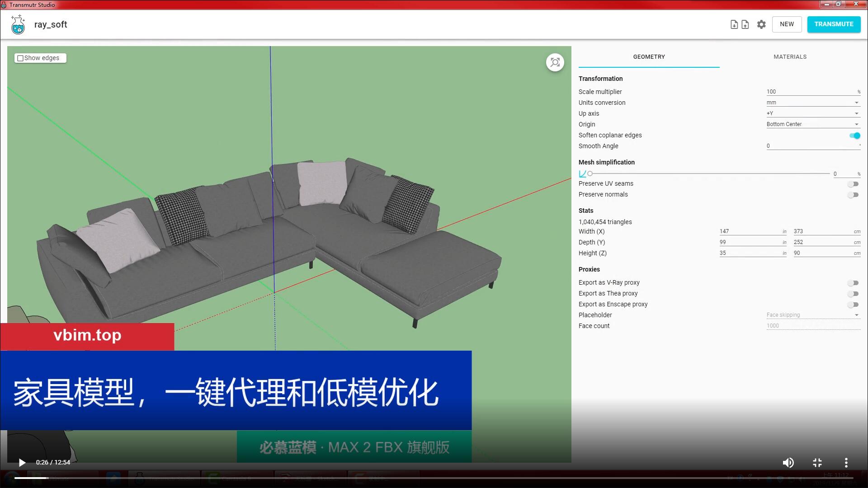The image size is (868, 488).
Task: Toggle Export as V-Ray proxy on
Action: point(853,283)
